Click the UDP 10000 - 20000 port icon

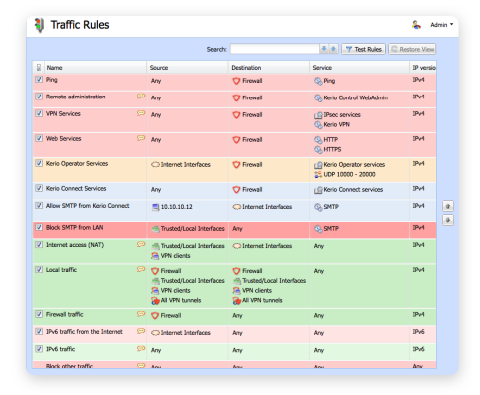coord(318,174)
